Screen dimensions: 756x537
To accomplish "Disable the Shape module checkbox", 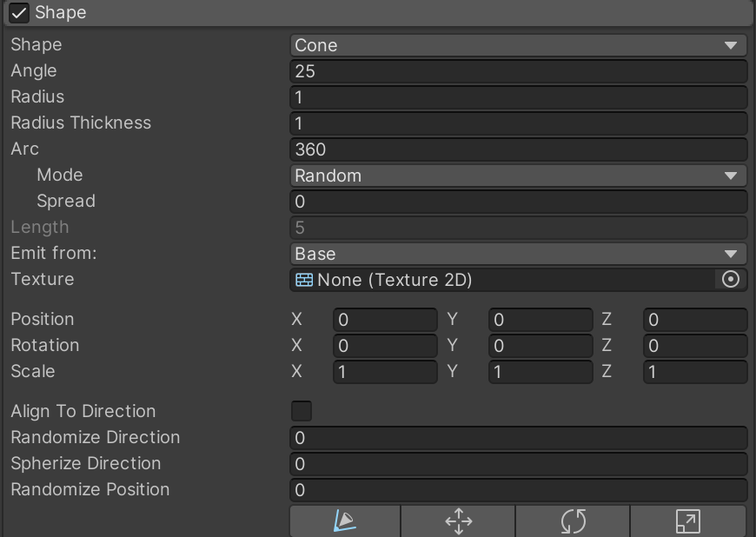I will tap(19, 13).
